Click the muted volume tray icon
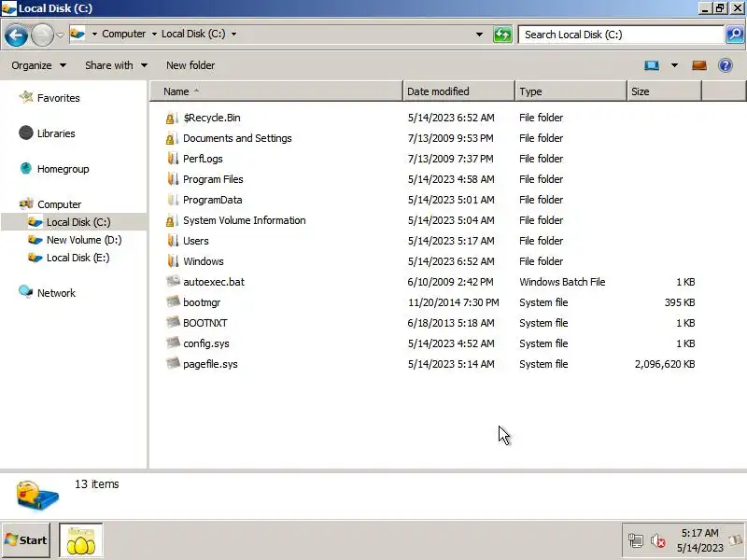Image resolution: width=747 pixels, height=560 pixels. click(x=658, y=540)
